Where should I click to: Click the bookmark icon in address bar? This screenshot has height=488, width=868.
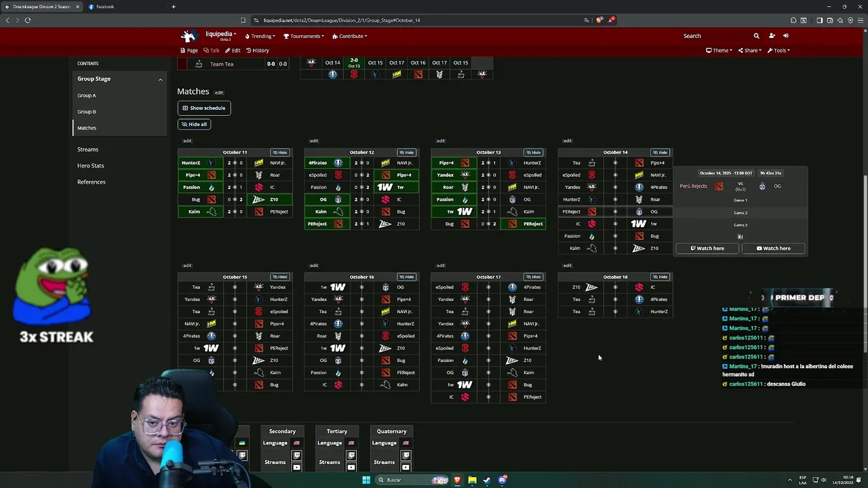(243, 20)
